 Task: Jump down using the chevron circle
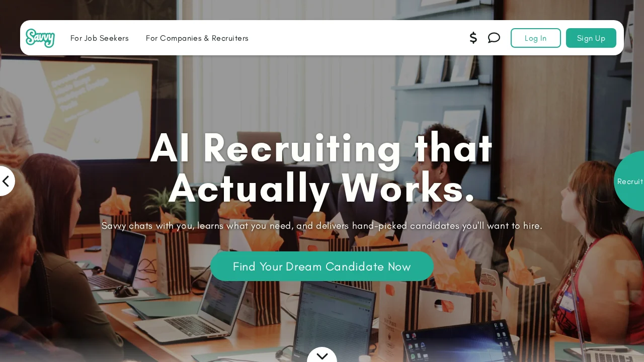click(x=322, y=355)
